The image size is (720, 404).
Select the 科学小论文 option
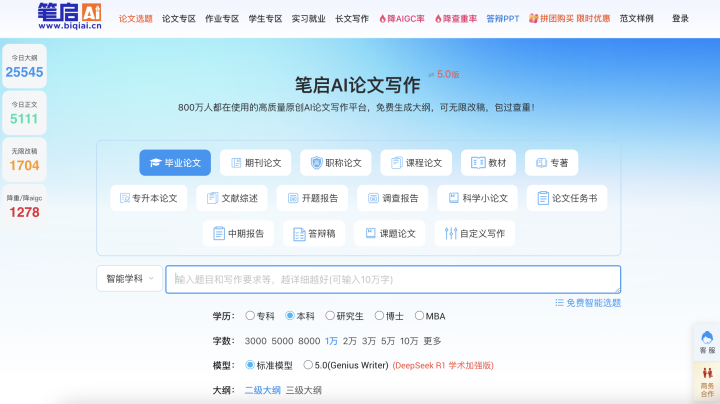(x=478, y=198)
